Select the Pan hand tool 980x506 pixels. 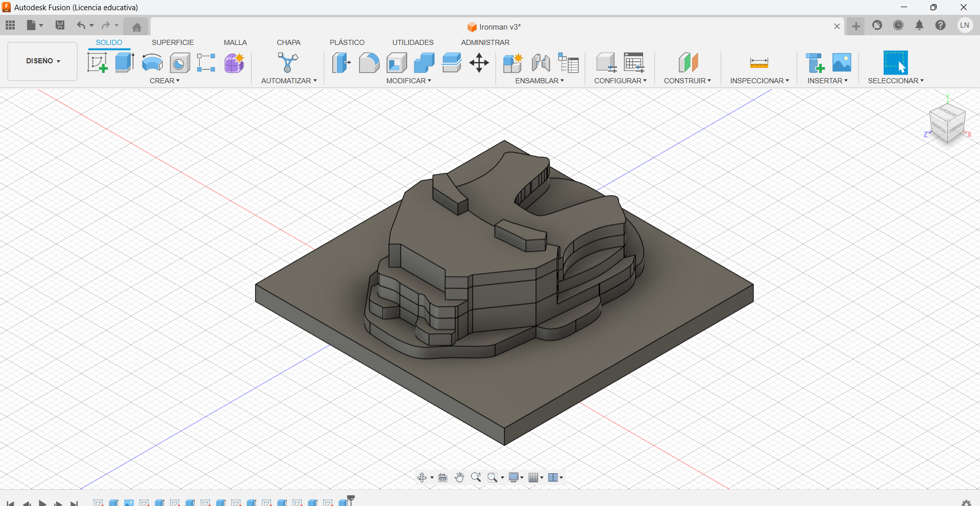[459, 477]
